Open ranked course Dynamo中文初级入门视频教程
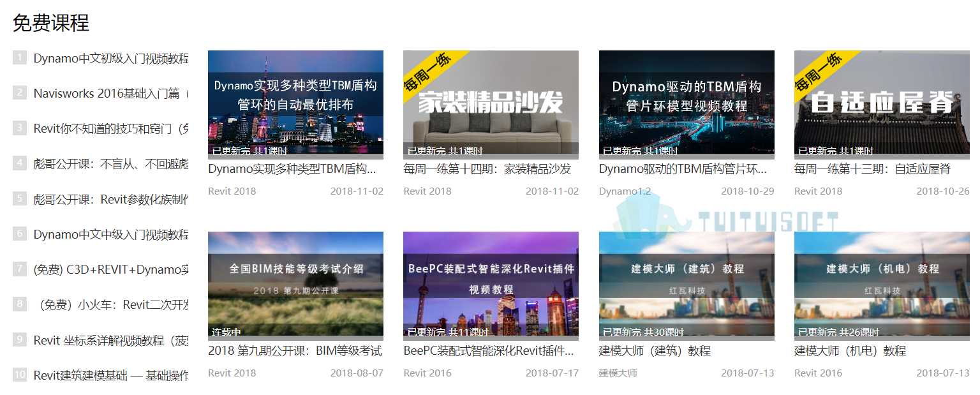The height and width of the screenshot is (395, 980). tap(111, 59)
